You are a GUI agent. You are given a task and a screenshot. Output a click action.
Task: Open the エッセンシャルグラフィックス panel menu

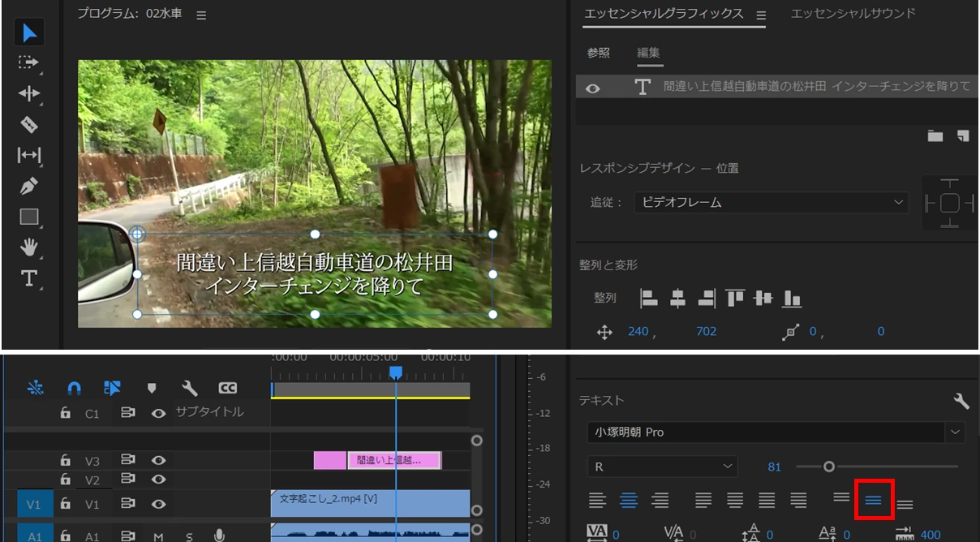761,15
